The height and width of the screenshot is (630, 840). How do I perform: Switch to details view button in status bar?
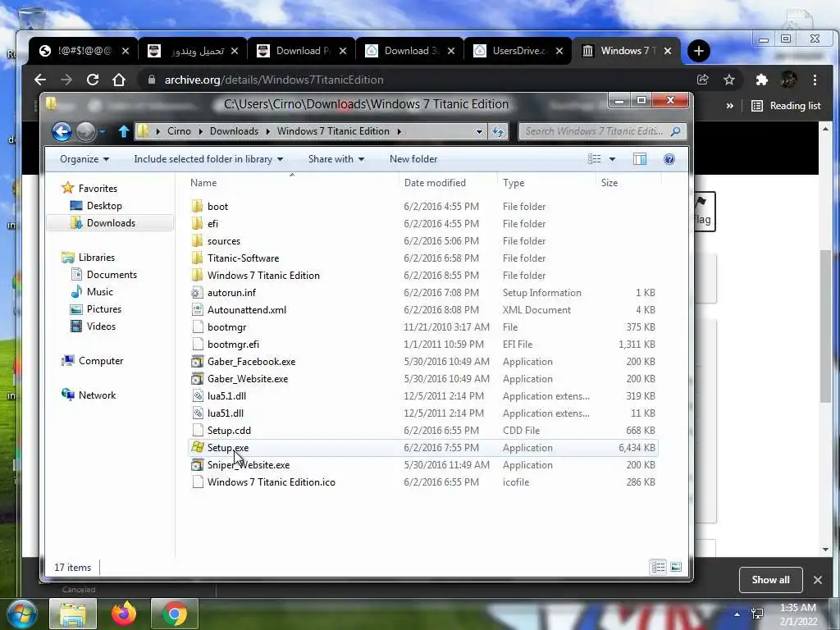point(659,567)
